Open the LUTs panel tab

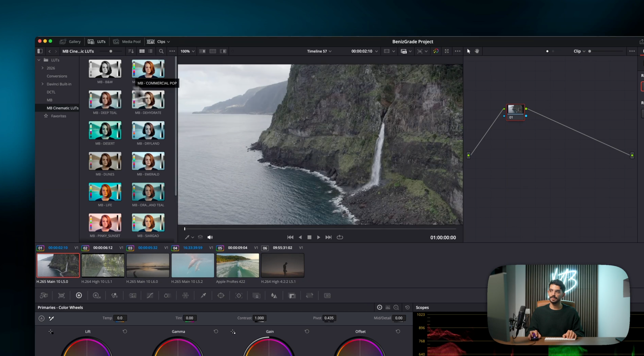(97, 42)
